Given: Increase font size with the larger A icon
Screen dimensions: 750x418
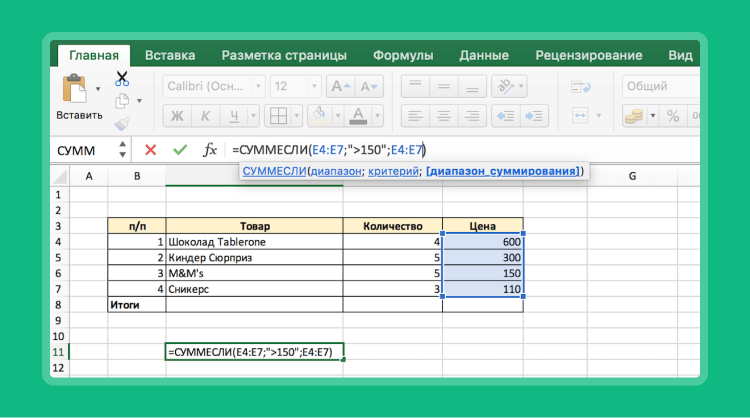Looking at the screenshot, I should tap(341, 87).
